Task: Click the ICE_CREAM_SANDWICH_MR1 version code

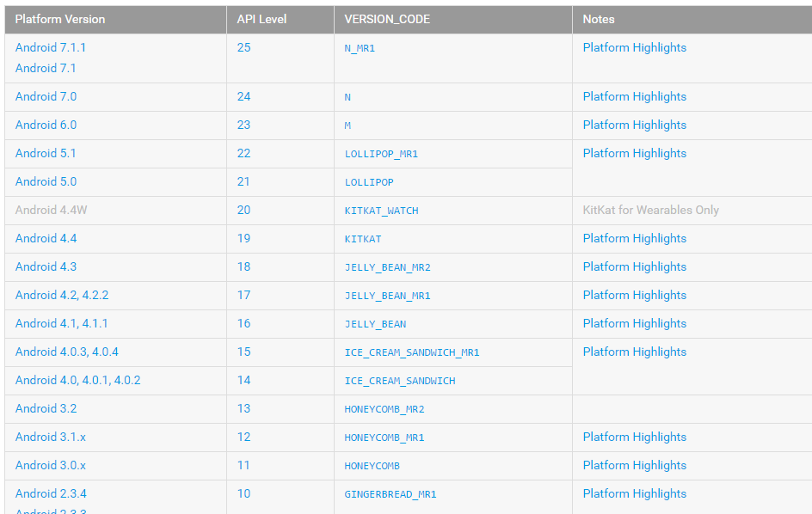Action: click(x=412, y=353)
